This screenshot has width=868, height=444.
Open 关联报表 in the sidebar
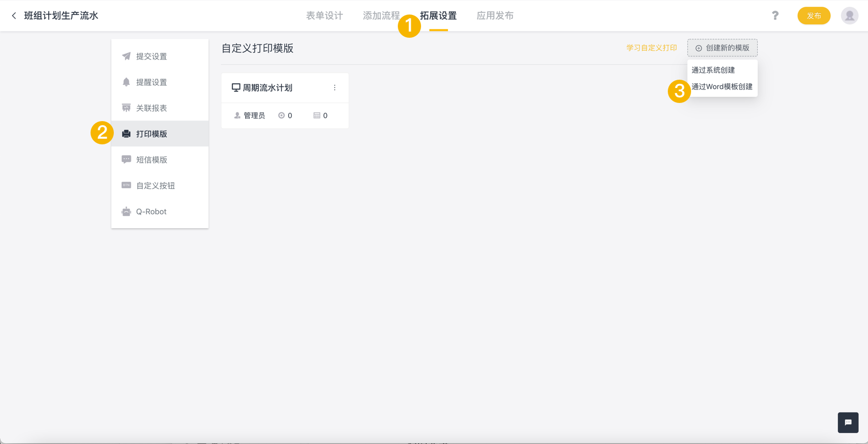pyautogui.click(x=160, y=108)
